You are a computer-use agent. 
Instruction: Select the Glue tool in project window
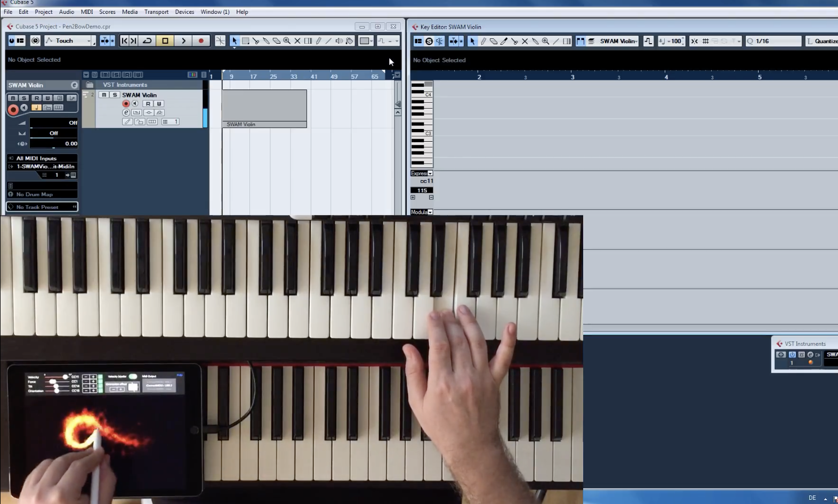pos(266,40)
